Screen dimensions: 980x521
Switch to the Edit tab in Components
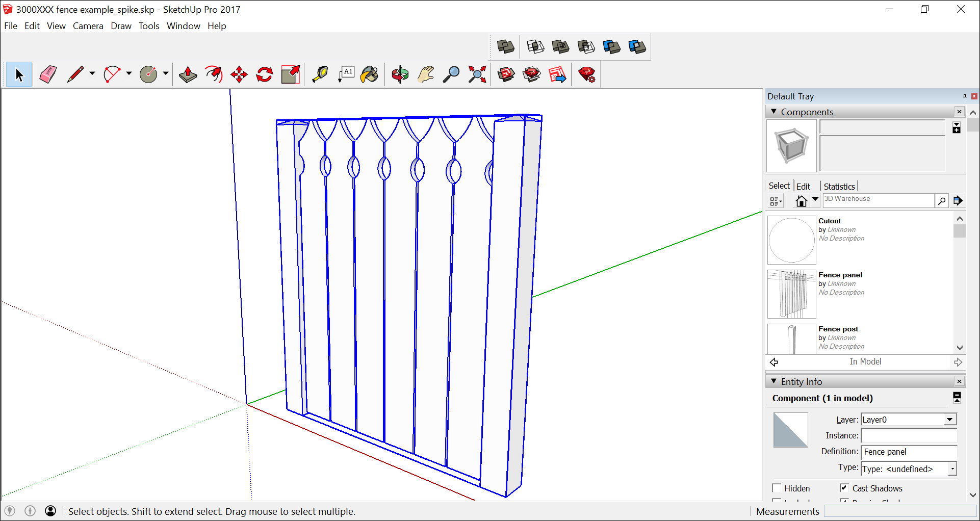pos(803,187)
